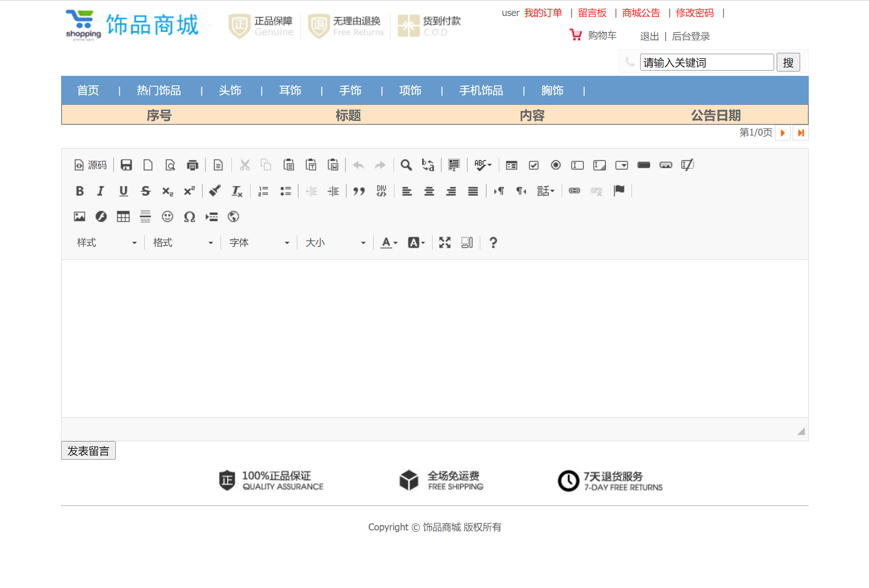Screen dimensions: 869x588
Task: Toggle Show Blocks view
Action: coord(467,242)
